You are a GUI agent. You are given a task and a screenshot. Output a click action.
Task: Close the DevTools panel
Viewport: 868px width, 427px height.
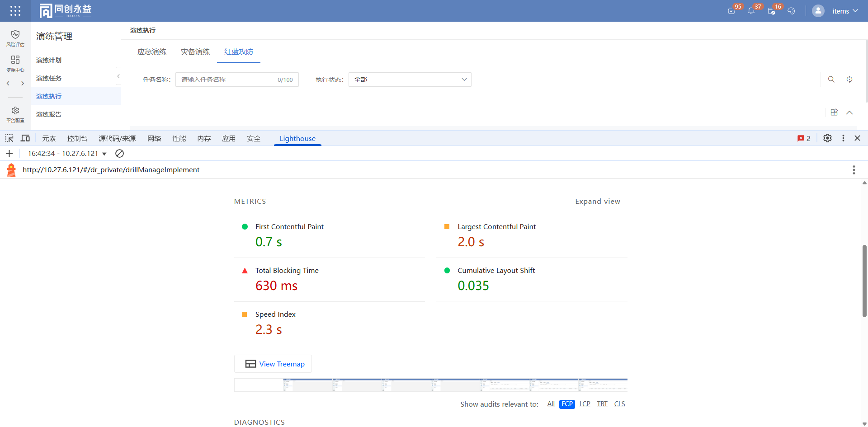pos(858,138)
